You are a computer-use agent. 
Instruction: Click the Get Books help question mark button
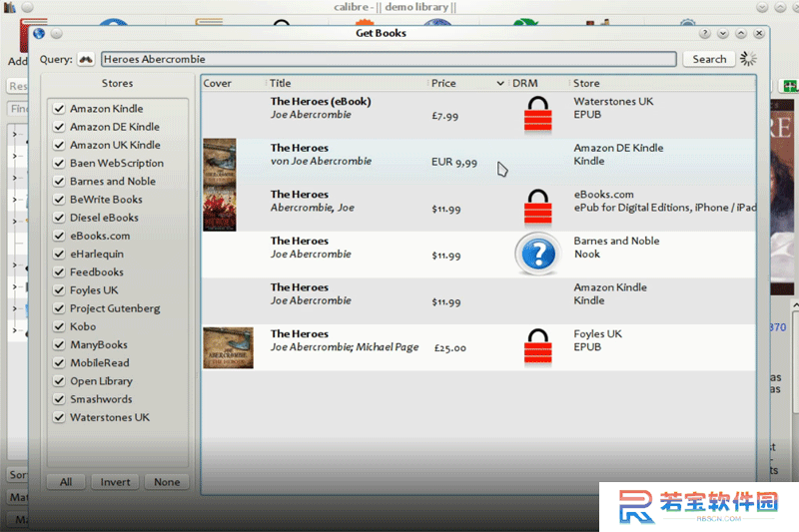[705, 34]
